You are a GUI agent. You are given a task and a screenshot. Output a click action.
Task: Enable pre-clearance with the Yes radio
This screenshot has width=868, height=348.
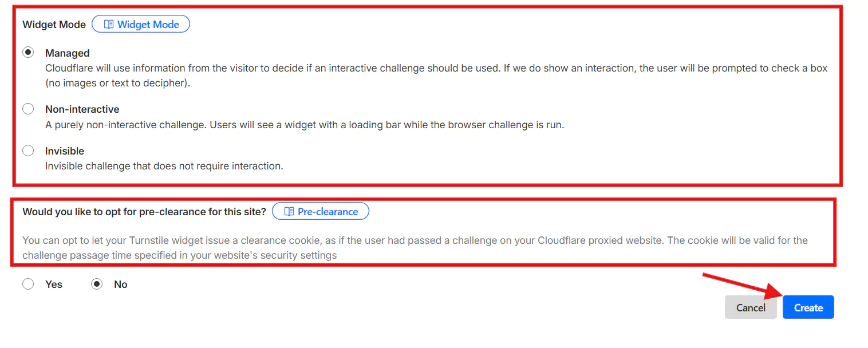tap(28, 284)
